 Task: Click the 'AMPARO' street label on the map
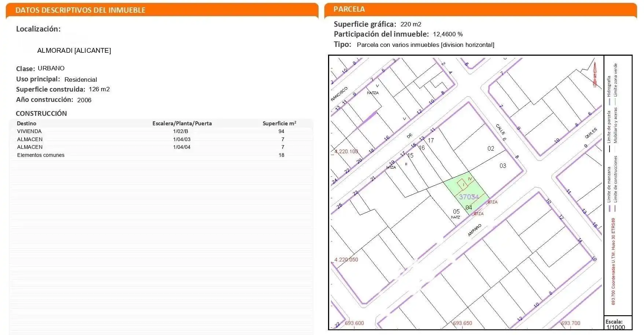[x=475, y=230]
